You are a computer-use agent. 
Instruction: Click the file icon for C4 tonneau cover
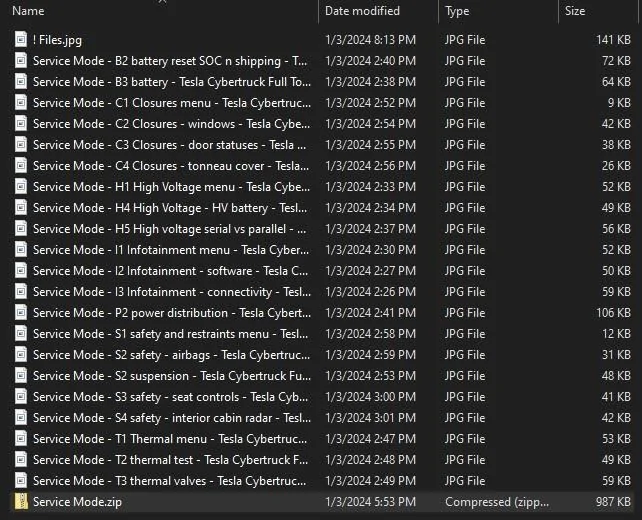pyautogui.click(x=21, y=165)
